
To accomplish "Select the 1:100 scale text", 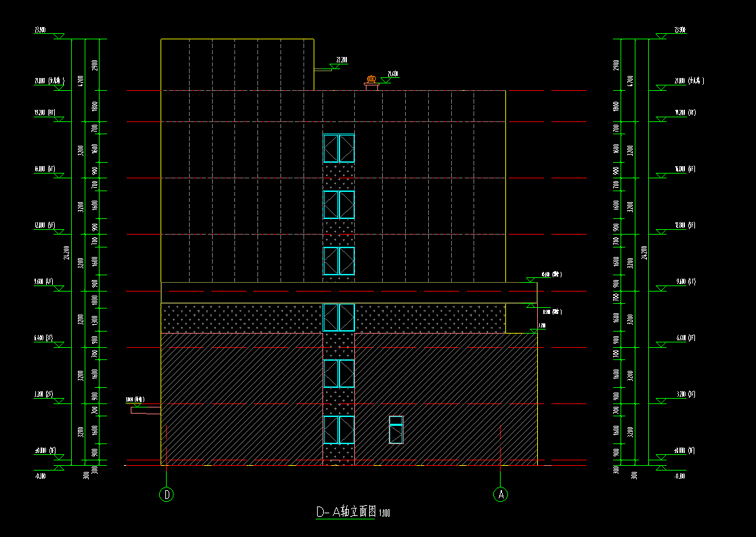I will [384, 514].
